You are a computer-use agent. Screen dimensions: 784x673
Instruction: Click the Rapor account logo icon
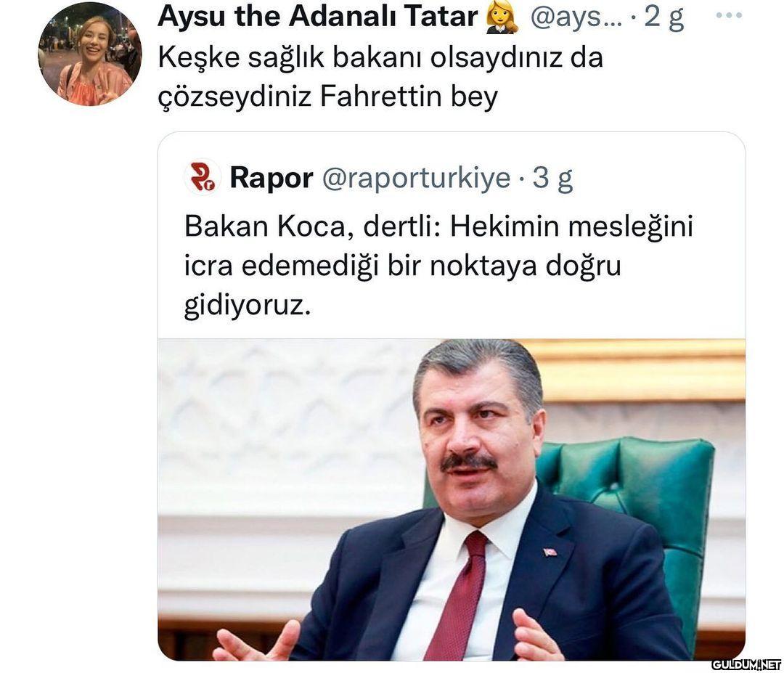[x=203, y=177]
